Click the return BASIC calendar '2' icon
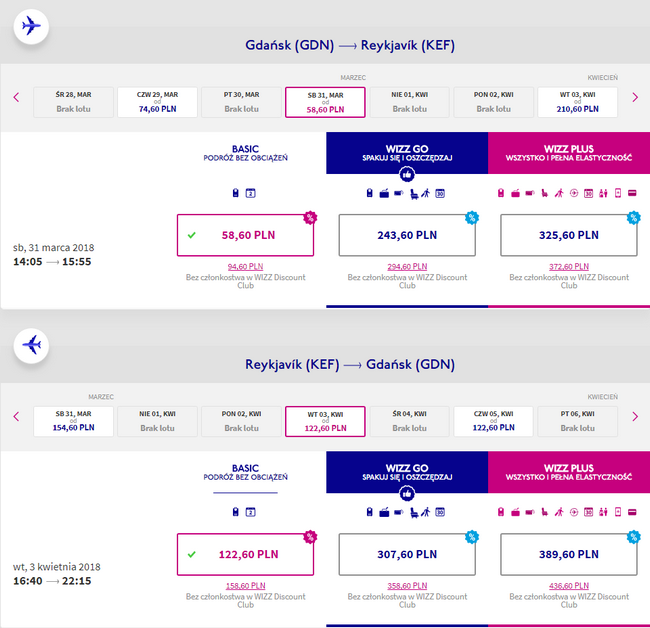This screenshot has width=650, height=628. coord(250,512)
